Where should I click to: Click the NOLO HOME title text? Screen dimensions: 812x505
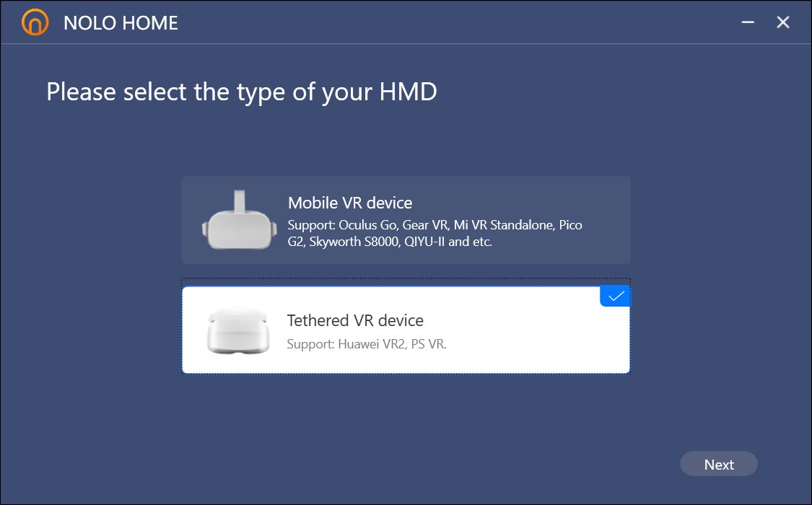click(x=121, y=23)
